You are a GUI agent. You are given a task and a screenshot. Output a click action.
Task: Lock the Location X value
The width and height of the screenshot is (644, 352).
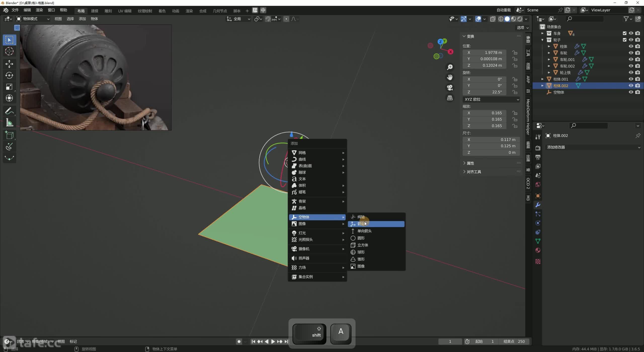[515, 52]
